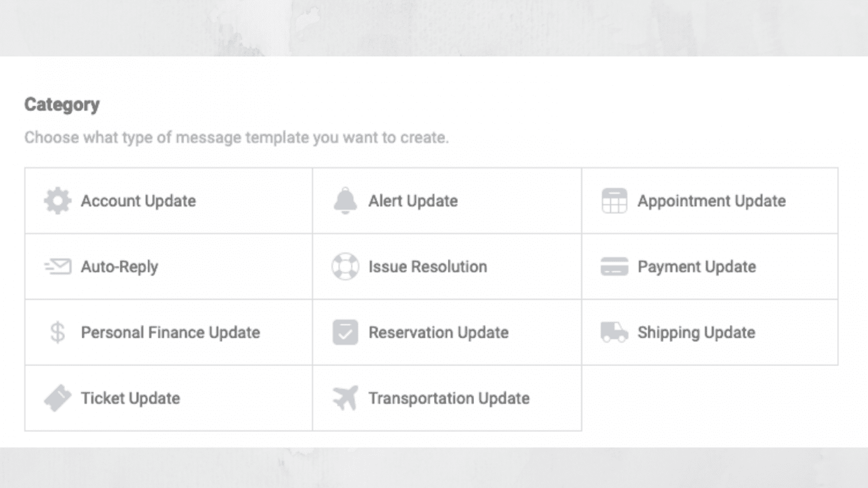Screen dimensions: 868x488
Task: Click the ticket icon next to Ticket Update
Action: pos(57,398)
